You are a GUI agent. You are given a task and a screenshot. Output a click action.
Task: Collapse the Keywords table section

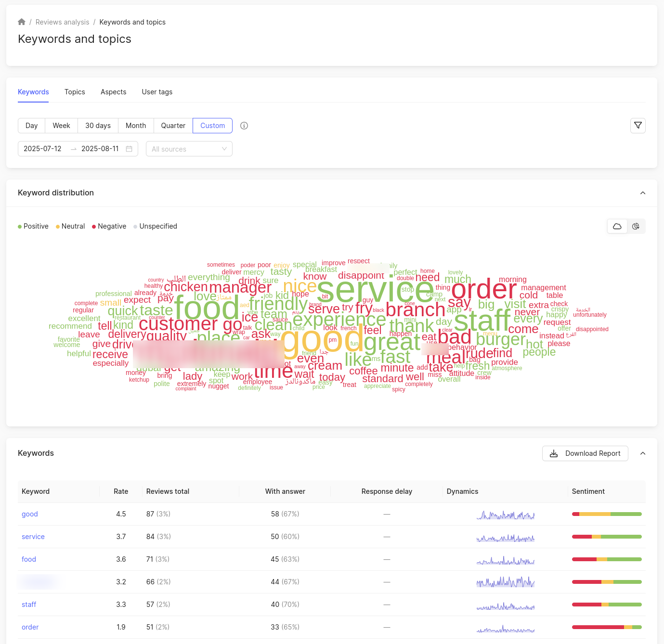click(642, 453)
